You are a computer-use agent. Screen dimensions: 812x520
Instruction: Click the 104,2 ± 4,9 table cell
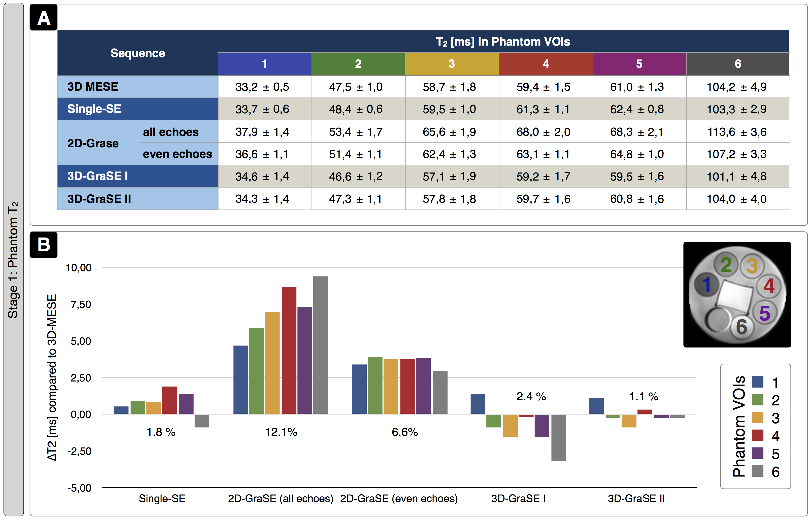coord(737,87)
